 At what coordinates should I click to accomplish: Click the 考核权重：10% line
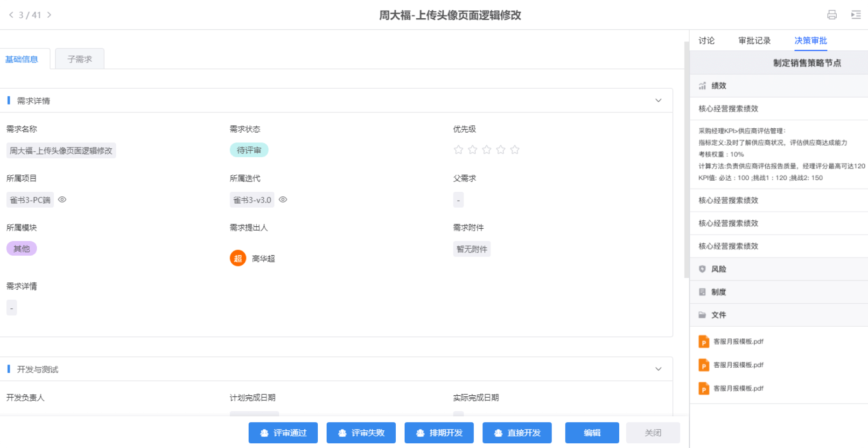coord(721,154)
